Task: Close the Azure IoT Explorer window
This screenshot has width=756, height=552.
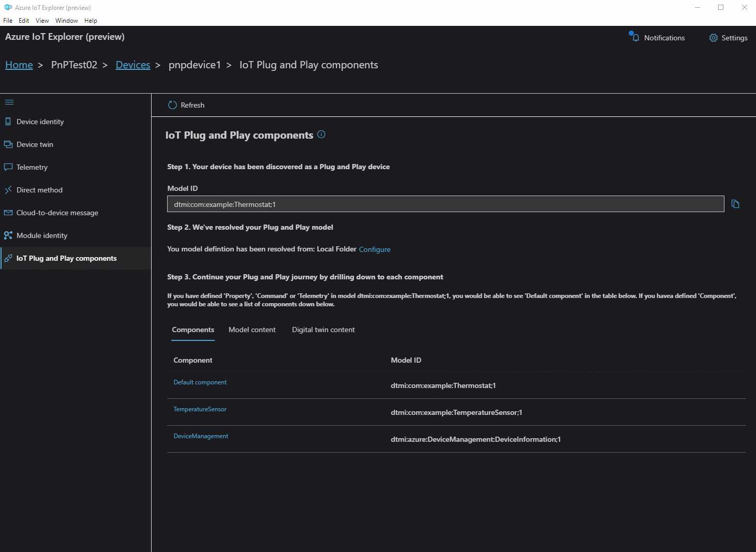Action: coord(744,7)
